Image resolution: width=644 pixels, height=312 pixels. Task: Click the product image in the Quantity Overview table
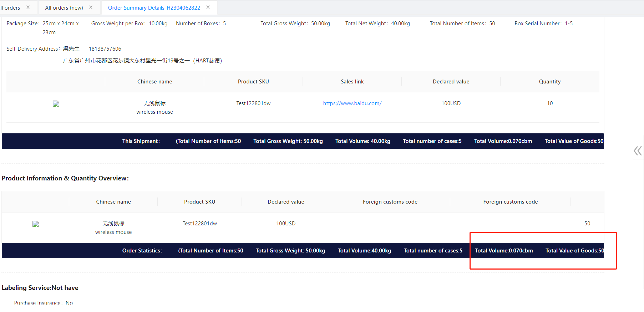point(36,224)
